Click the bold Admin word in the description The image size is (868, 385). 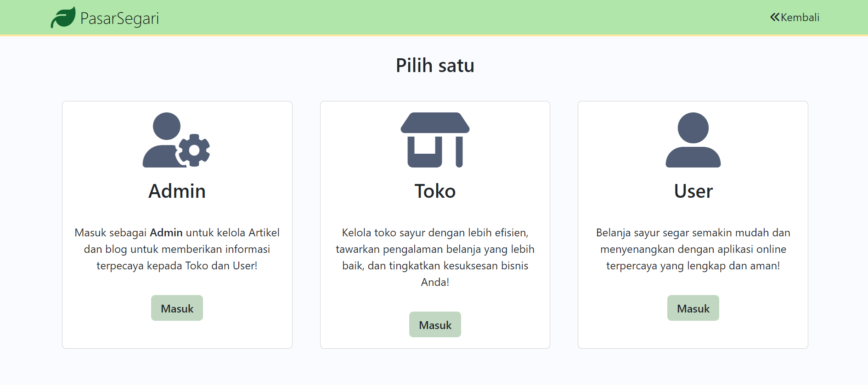pyautogui.click(x=166, y=233)
